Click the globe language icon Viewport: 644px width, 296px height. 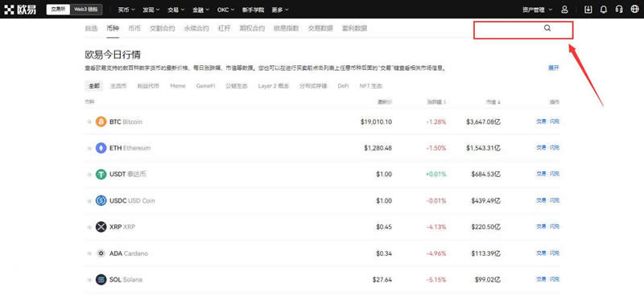[634, 10]
